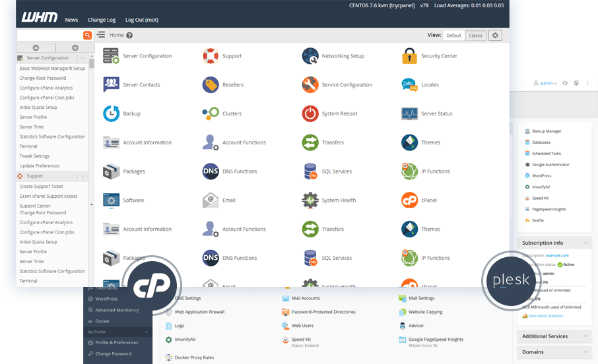Image resolution: width=598 pixels, height=364 pixels.
Task: Open Locales speech bubble icon
Action: [409, 84]
